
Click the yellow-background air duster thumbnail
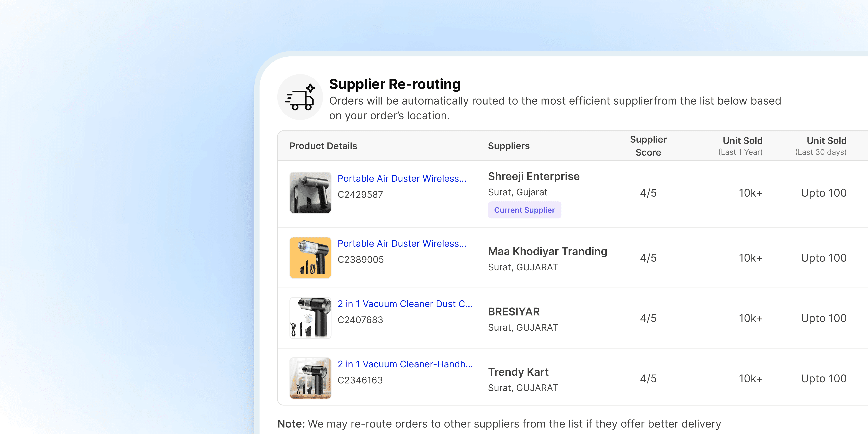pos(310,257)
